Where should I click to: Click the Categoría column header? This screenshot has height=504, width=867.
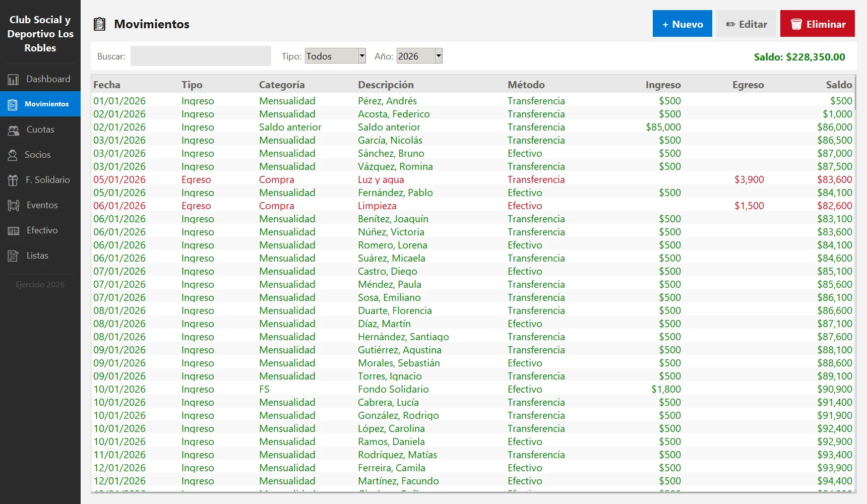click(282, 85)
